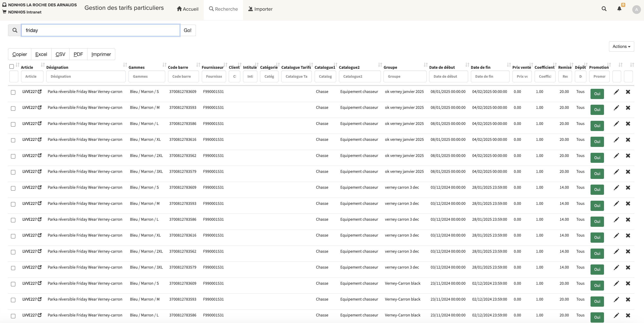Image resolution: width=644 pixels, height=323 pixels.
Task: Click the Gammes filter input
Action: [147, 77]
